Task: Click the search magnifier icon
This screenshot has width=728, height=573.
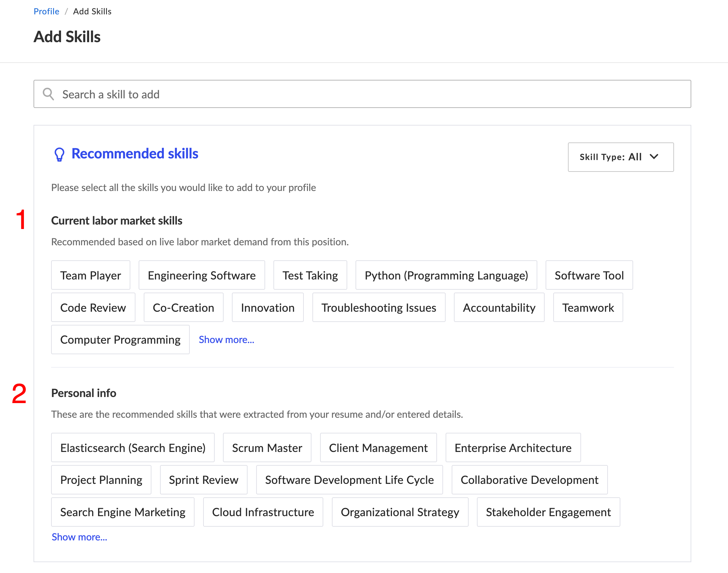Action: [x=48, y=94]
